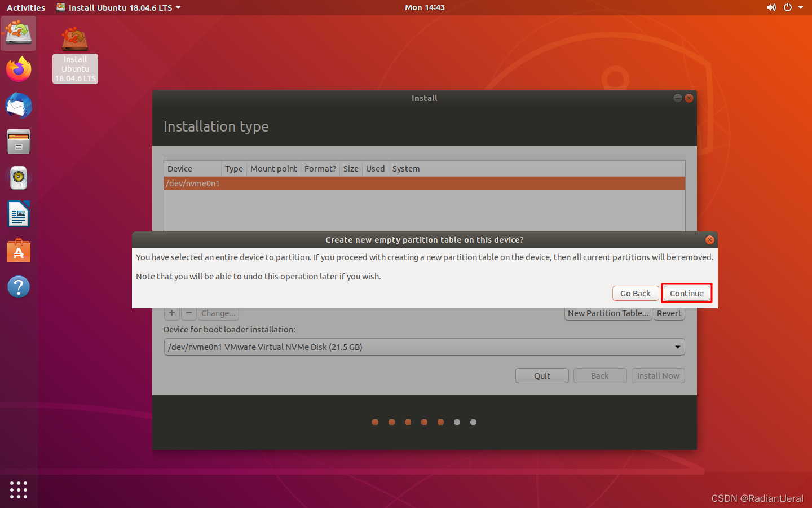
Task: Click the Install Now button
Action: [x=658, y=376]
